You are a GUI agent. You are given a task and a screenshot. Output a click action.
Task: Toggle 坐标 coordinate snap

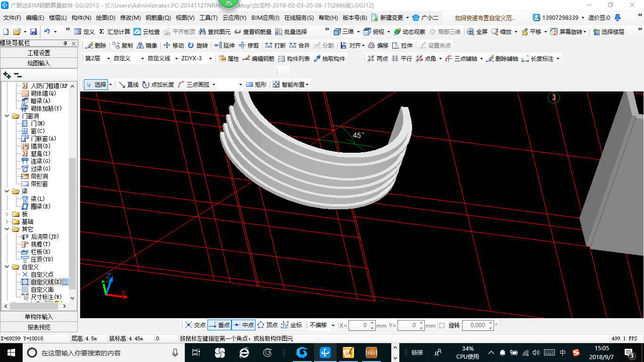(x=292, y=325)
